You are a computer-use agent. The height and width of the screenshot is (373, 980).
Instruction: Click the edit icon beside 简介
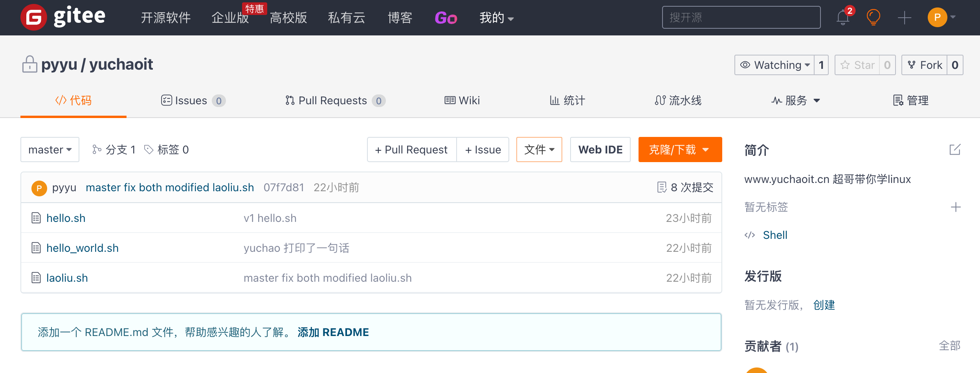pos(955,150)
